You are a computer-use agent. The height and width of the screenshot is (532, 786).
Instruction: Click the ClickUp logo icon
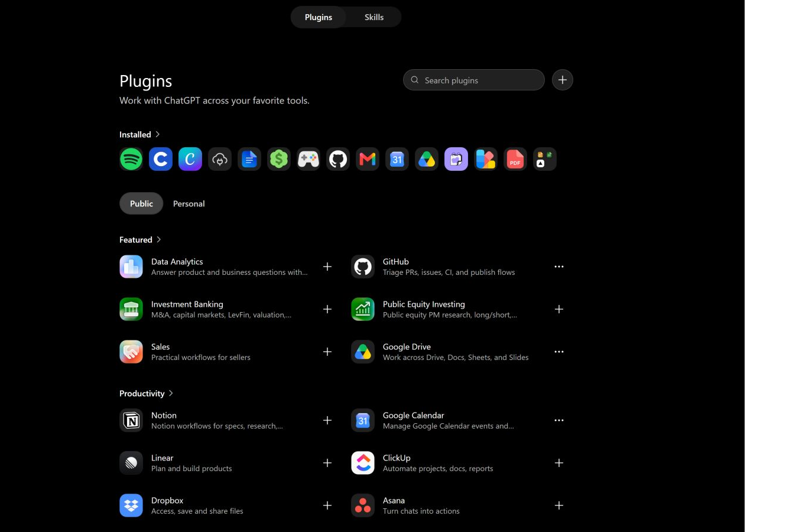coord(363,463)
